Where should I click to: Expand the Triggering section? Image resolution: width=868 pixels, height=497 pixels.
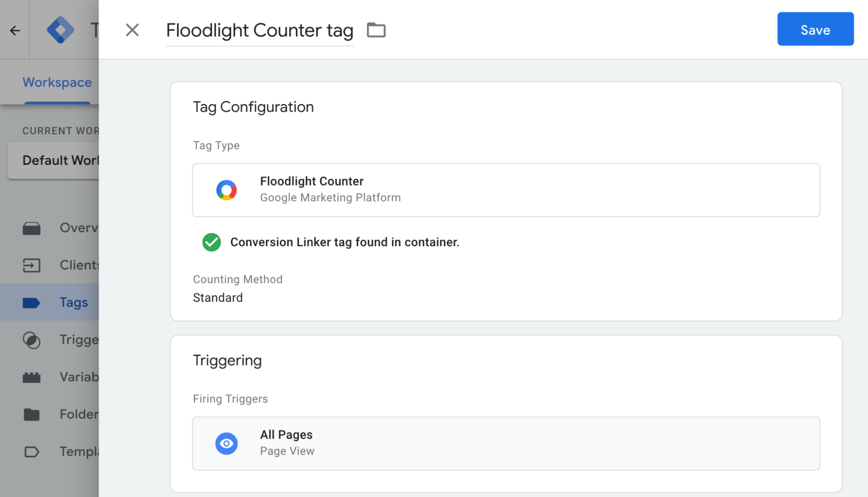228,360
